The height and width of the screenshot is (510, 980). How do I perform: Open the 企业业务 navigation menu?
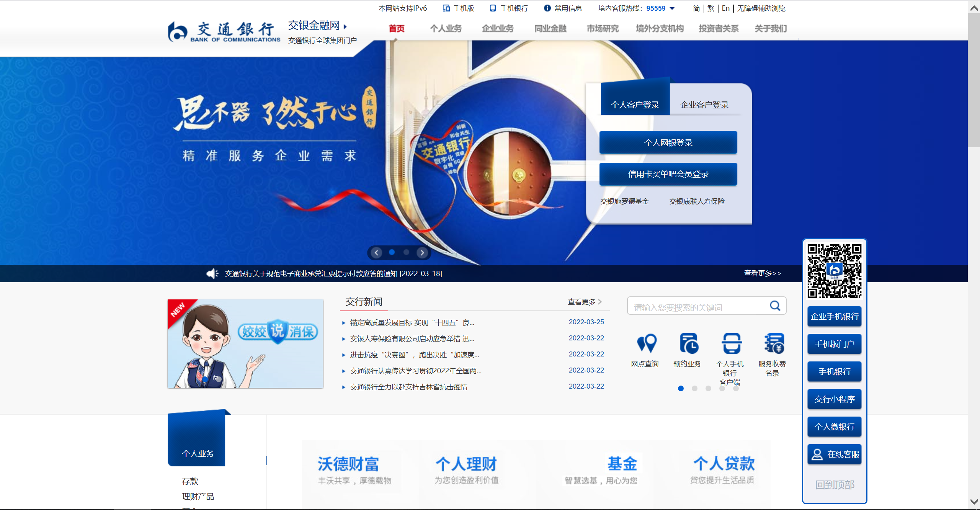click(498, 28)
